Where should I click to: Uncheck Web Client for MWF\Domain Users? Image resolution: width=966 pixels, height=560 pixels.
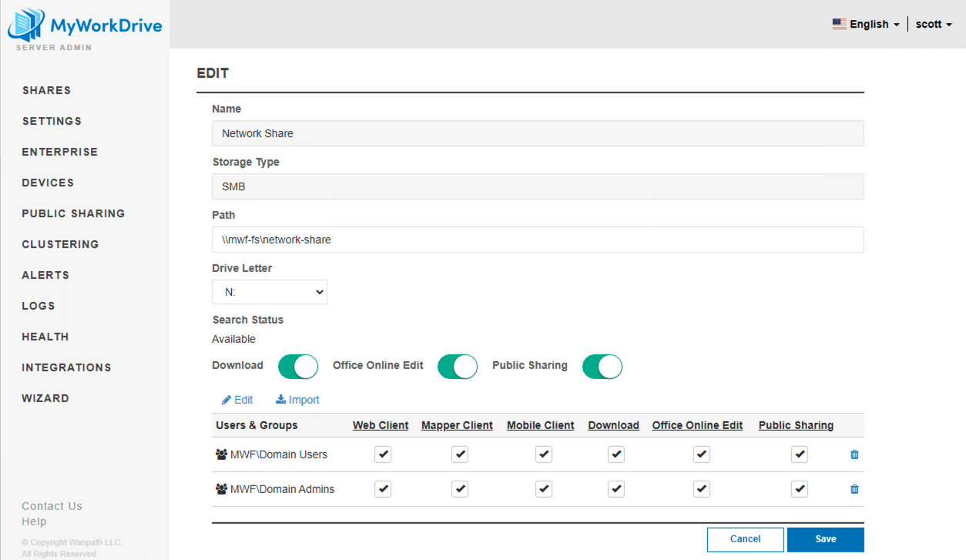coord(383,454)
